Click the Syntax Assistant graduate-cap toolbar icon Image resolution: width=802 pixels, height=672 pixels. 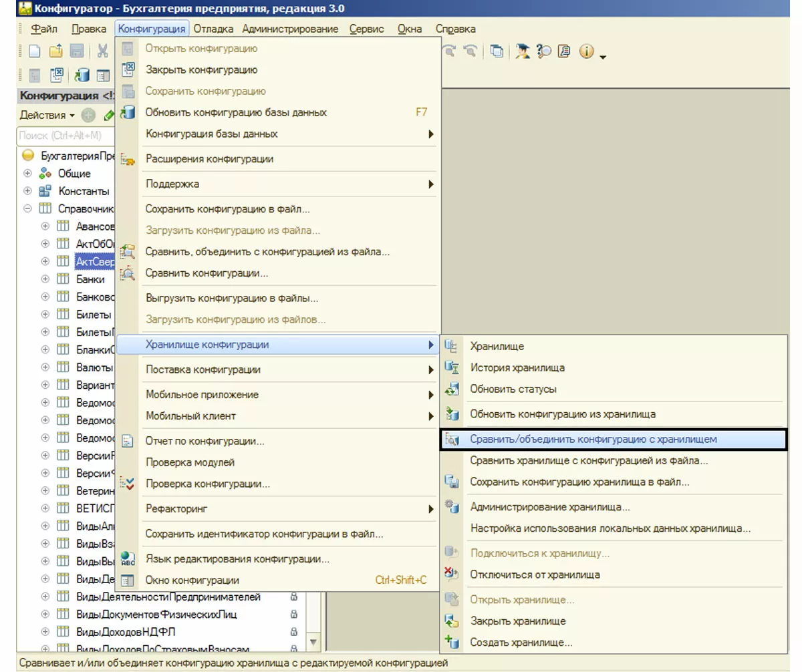pos(522,51)
